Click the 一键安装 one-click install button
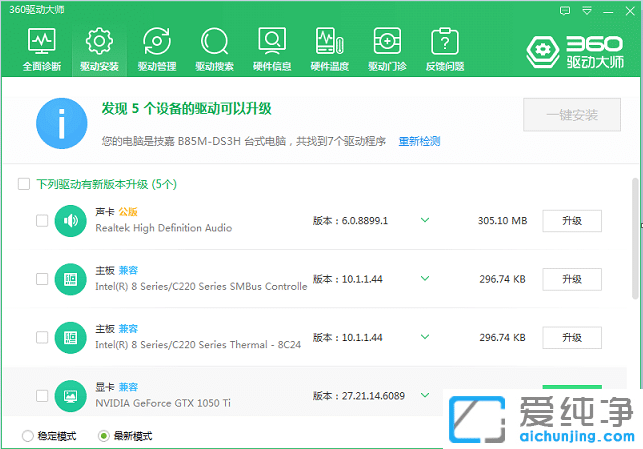Viewport: 643px width, 449px height. 571,115
